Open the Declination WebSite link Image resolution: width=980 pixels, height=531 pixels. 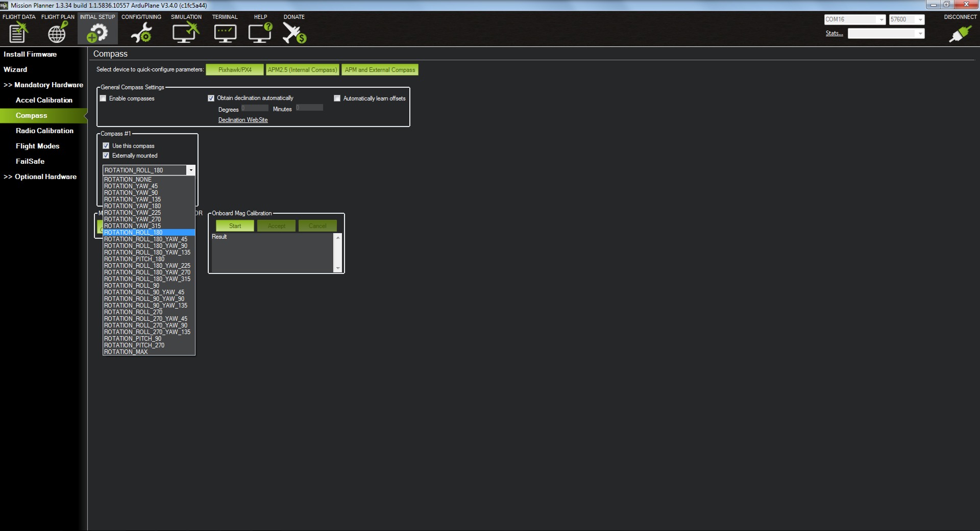point(243,120)
